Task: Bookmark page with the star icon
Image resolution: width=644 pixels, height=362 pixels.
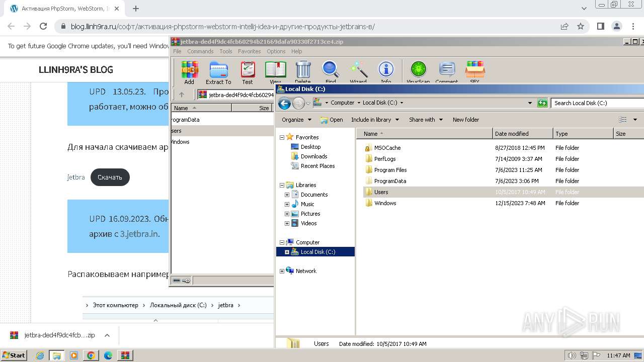Action: click(x=581, y=27)
